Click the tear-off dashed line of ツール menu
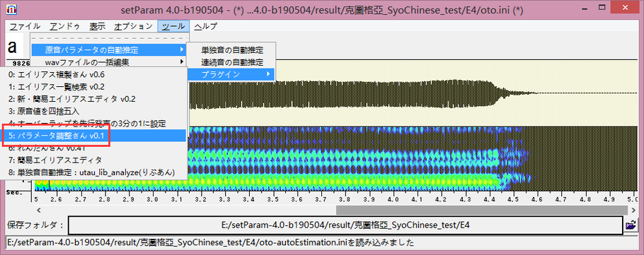 [x=109, y=39]
